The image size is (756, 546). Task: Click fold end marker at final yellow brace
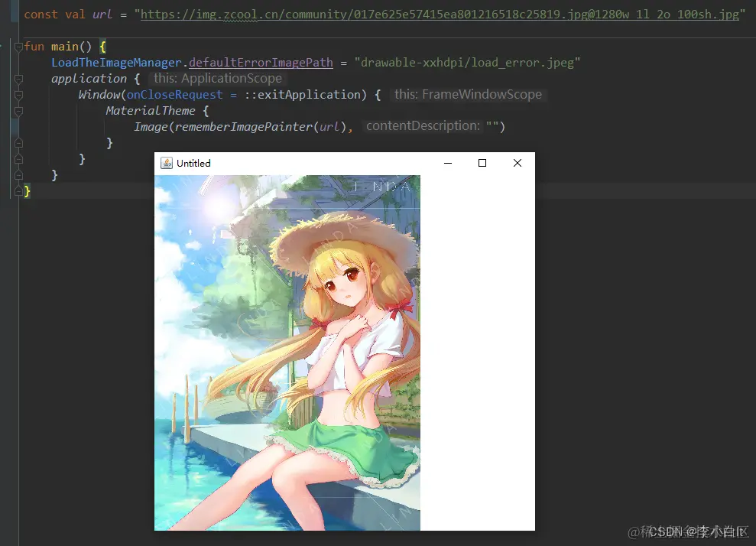pos(18,191)
